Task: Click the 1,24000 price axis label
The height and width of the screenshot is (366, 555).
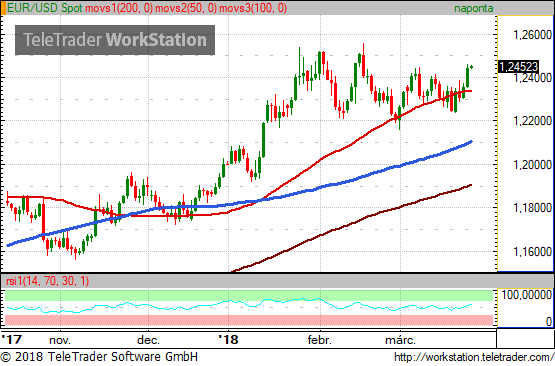Action: (532, 78)
